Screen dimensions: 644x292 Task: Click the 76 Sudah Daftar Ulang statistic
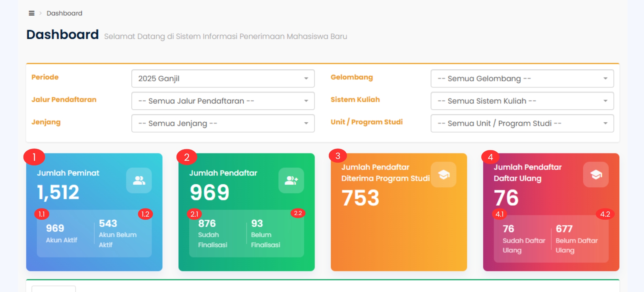523,239
